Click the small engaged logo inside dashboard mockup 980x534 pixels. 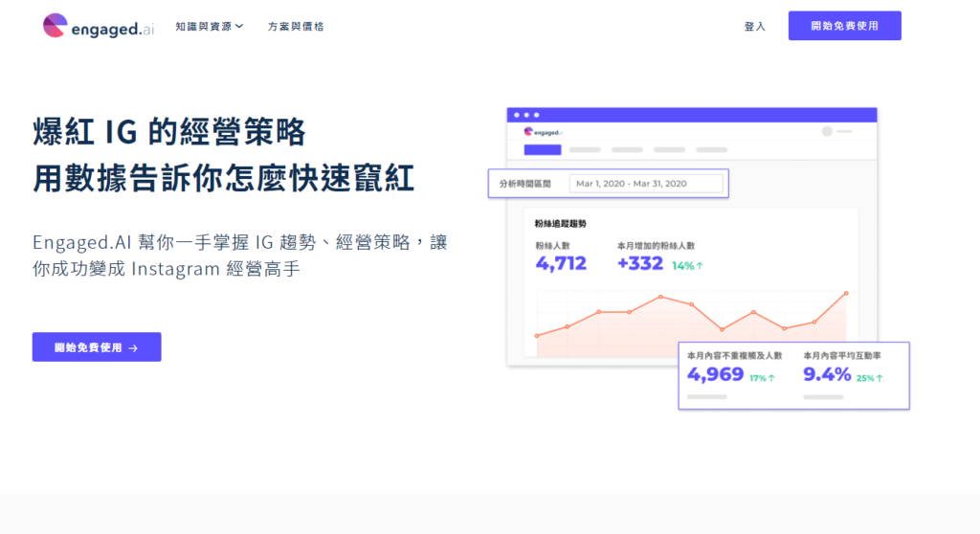click(x=544, y=131)
